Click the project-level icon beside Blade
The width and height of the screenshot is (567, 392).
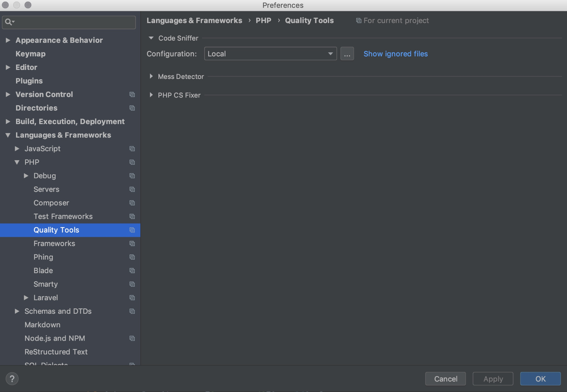coord(132,271)
